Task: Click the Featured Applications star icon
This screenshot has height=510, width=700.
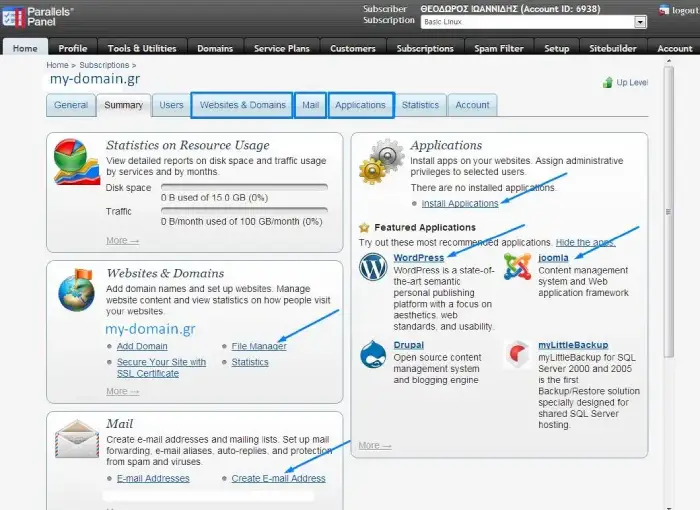Action: point(364,228)
